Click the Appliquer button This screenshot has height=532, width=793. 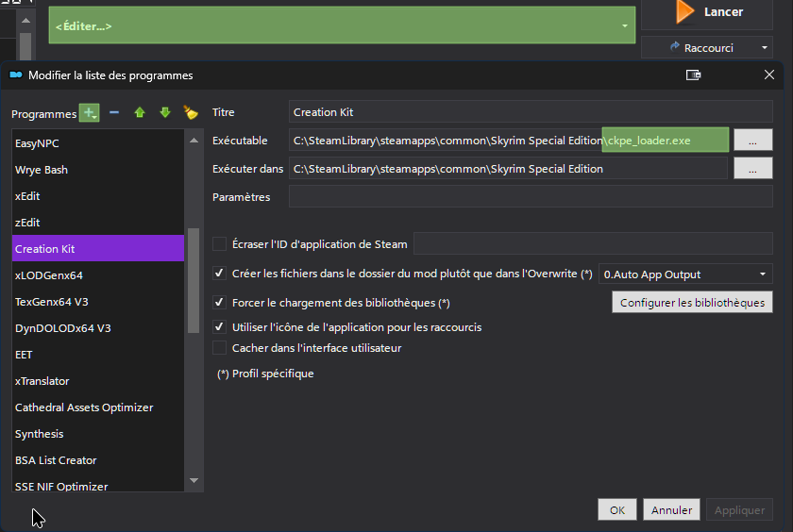coord(739,509)
